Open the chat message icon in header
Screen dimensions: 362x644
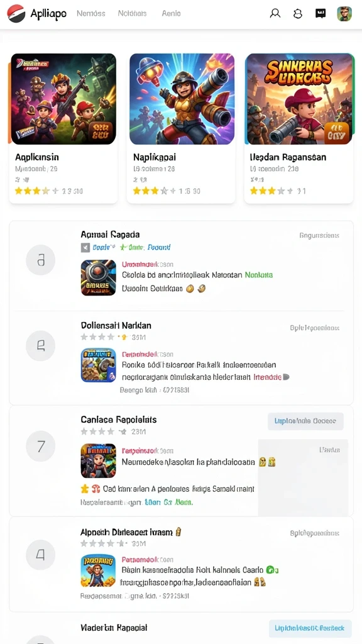coord(321,14)
